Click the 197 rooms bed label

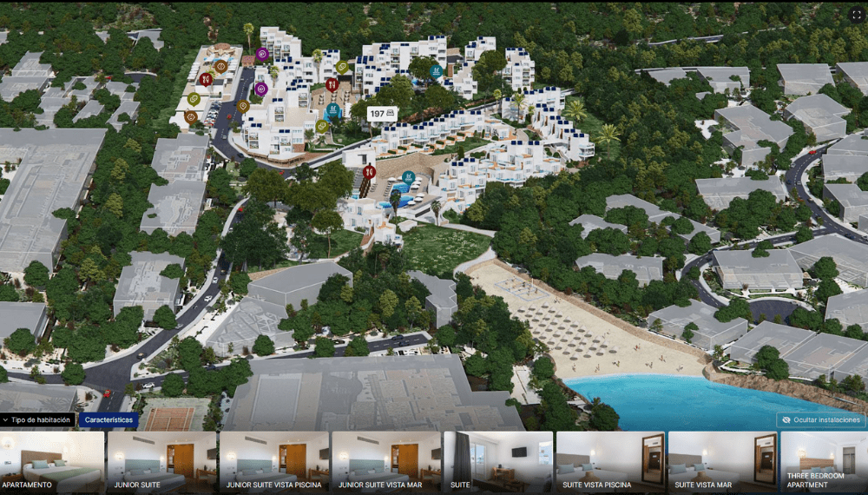coord(382,114)
